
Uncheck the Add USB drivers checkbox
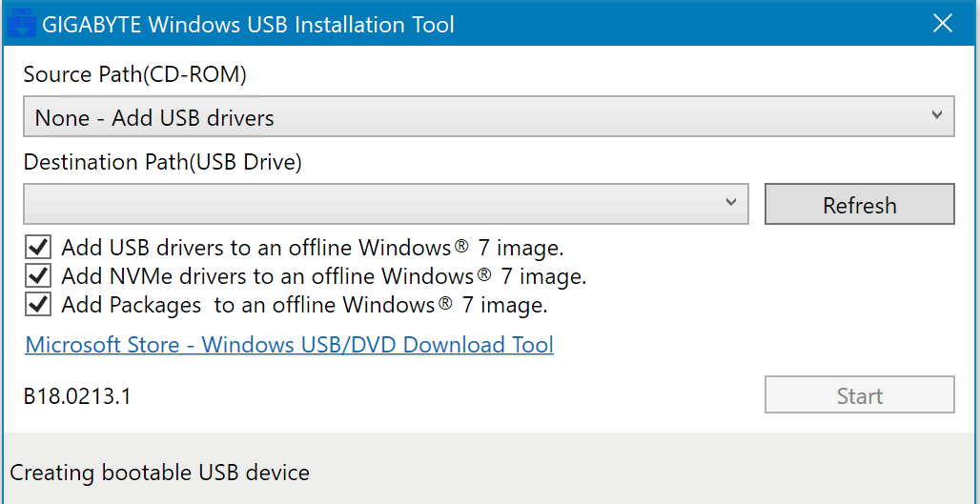(x=38, y=249)
